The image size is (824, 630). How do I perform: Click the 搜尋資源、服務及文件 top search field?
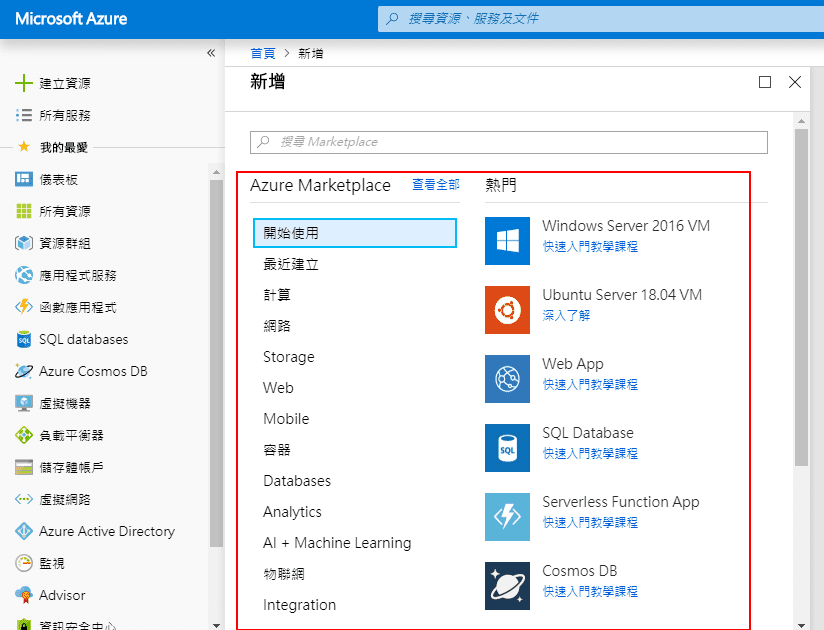[601, 19]
